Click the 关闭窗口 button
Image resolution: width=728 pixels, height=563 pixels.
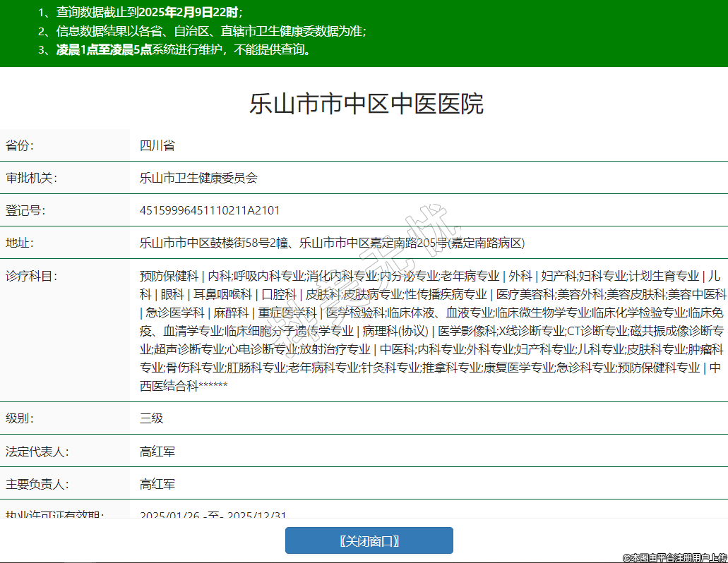coord(369,540)
